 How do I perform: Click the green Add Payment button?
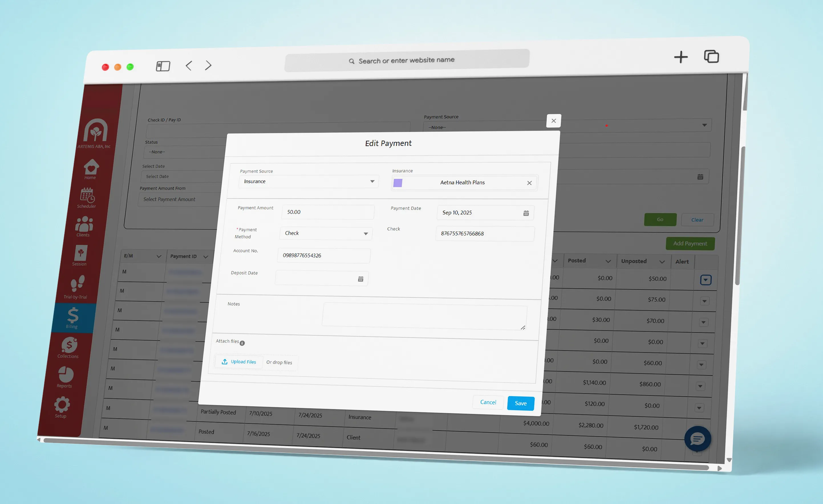point(690,244)
